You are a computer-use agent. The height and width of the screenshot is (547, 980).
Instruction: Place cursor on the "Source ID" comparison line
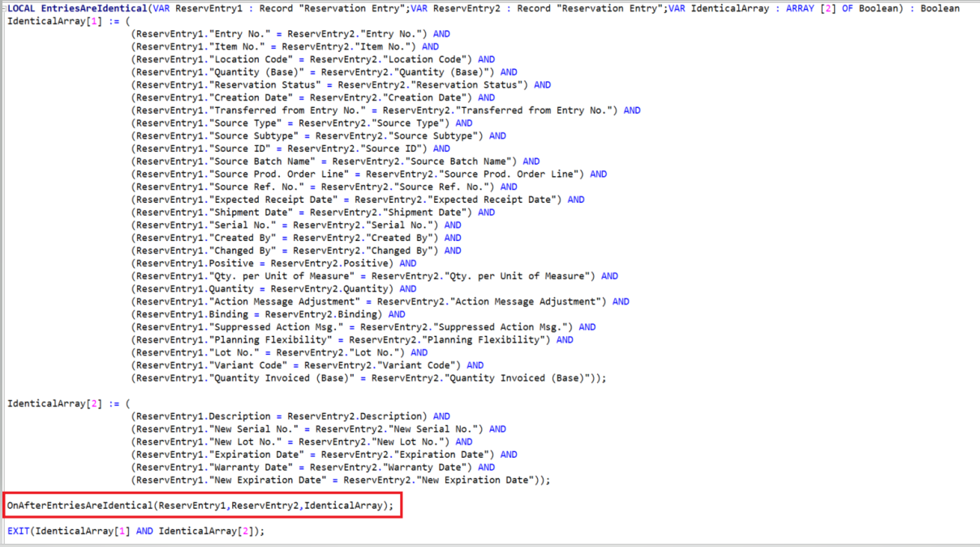(290, 149)
